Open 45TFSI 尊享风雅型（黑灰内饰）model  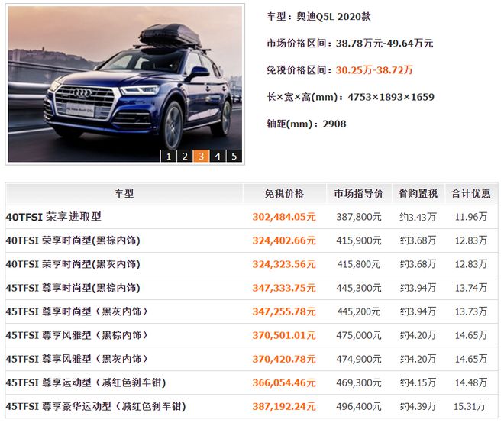77,359
